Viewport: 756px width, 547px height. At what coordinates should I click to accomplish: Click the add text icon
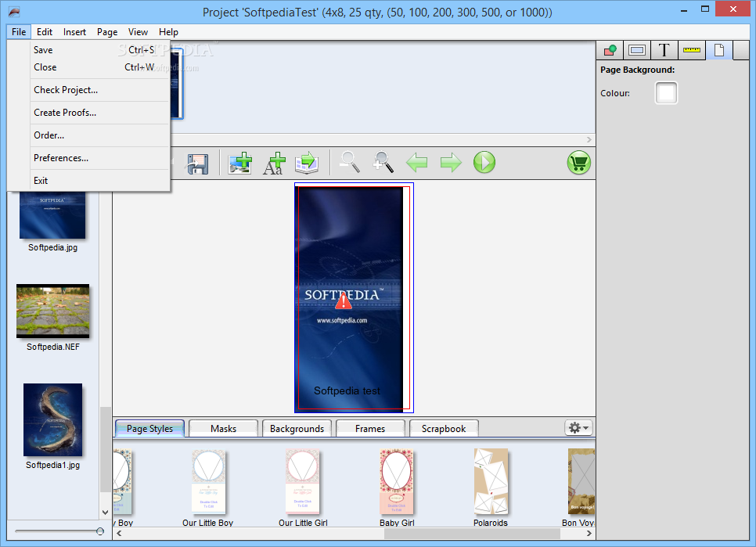274,163
